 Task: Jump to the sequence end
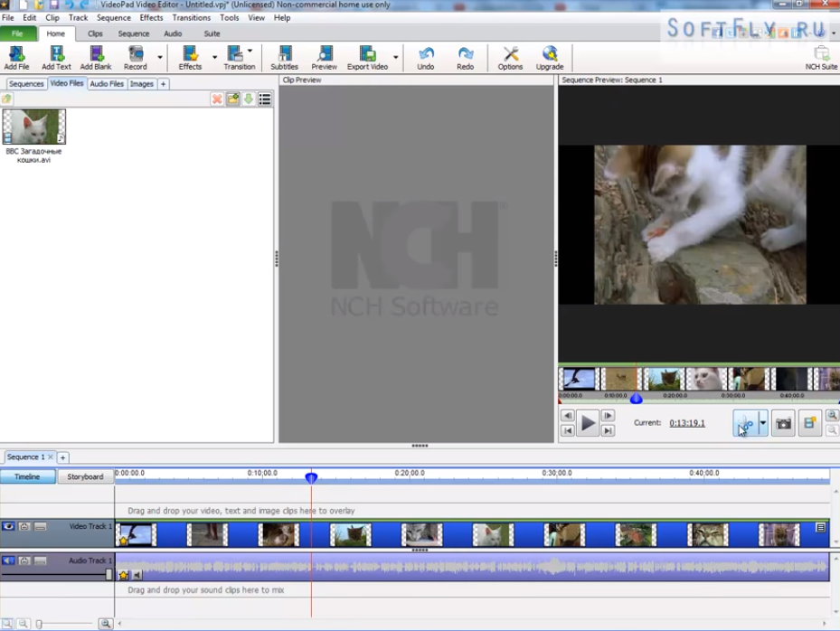tap(608, 430)
